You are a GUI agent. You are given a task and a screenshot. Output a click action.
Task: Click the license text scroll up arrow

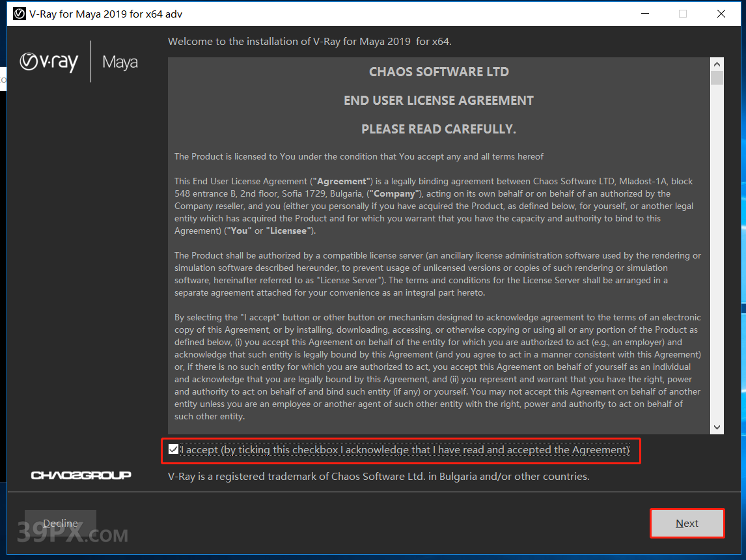(717, 64)
